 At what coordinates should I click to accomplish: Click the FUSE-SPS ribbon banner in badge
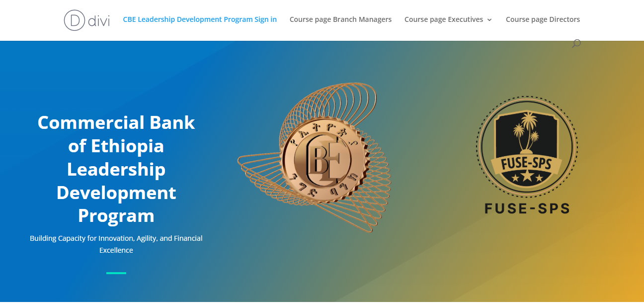[526, 163]
